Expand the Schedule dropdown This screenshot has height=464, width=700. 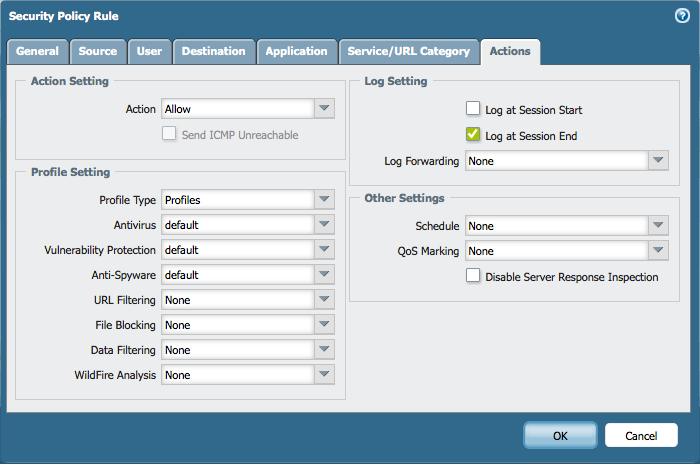(657, 226)
